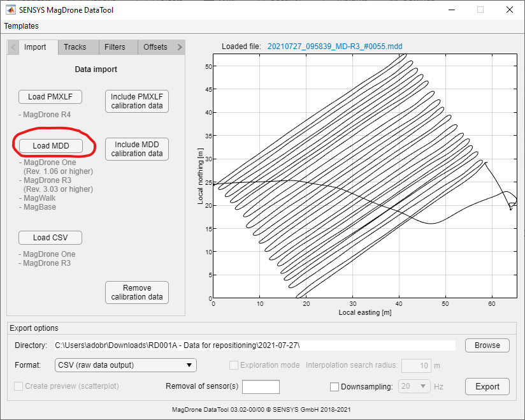The height and width of the screenshot is (420, 525).
Task: Click Include PMXLF calibration data button
Action: 137,101
